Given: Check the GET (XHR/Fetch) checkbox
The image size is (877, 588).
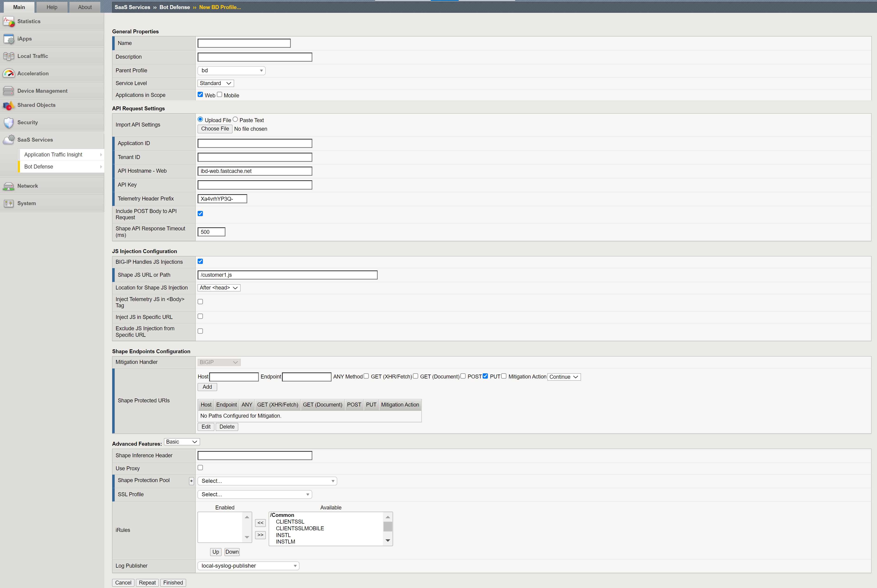Looking at the screenshot, I should tap(415, 376).
